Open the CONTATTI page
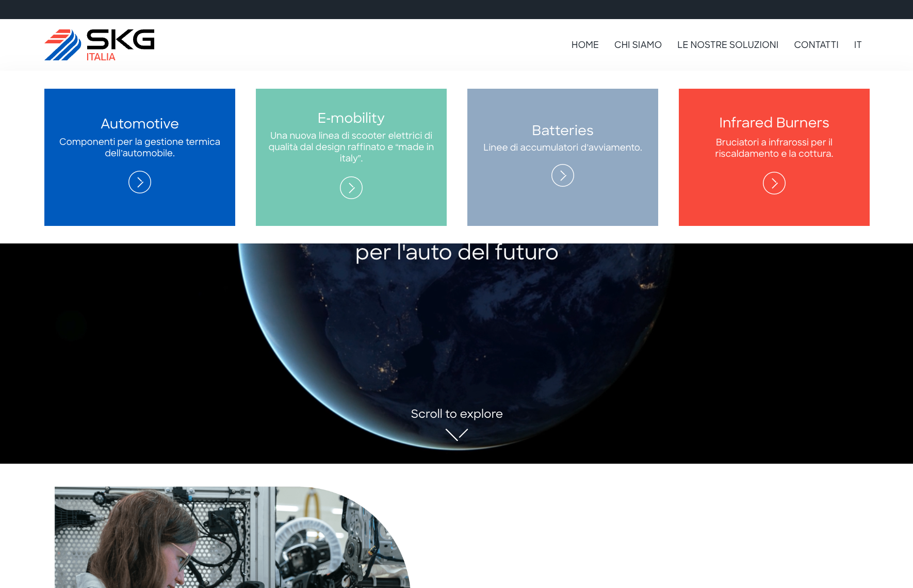This screenshot has width=913, height=588. [x=816, y=45]
